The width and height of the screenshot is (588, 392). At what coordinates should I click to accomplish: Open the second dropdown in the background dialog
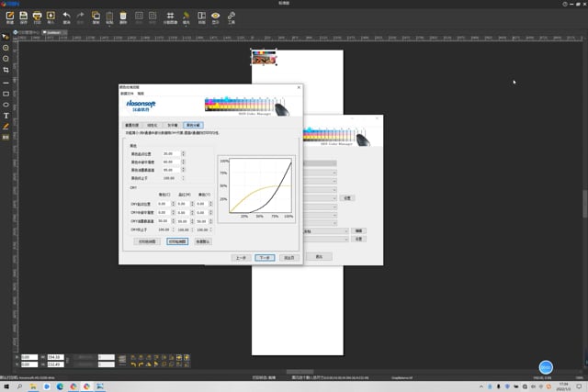(x=320, y=181)
